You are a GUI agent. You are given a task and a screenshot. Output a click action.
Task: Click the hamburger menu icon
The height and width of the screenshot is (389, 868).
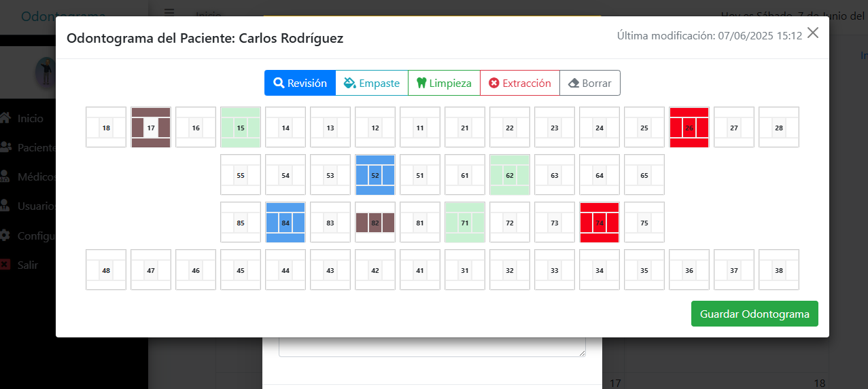169,12
